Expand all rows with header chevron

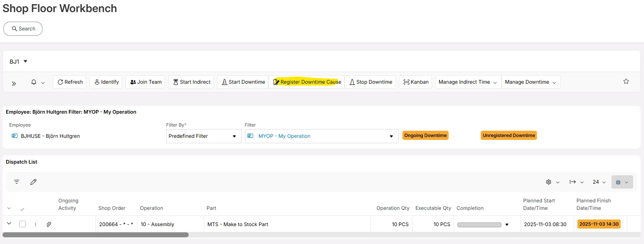point(9,208)
